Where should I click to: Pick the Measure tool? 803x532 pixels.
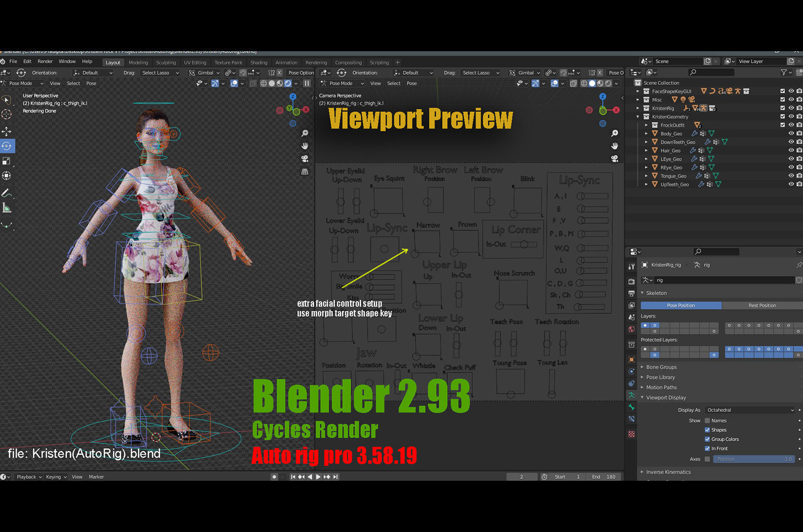[7, 208]
